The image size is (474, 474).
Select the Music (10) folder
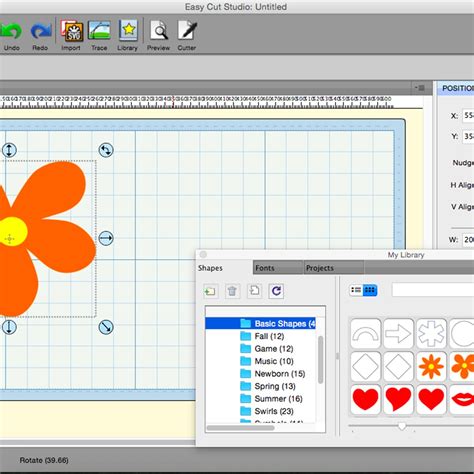267,361
